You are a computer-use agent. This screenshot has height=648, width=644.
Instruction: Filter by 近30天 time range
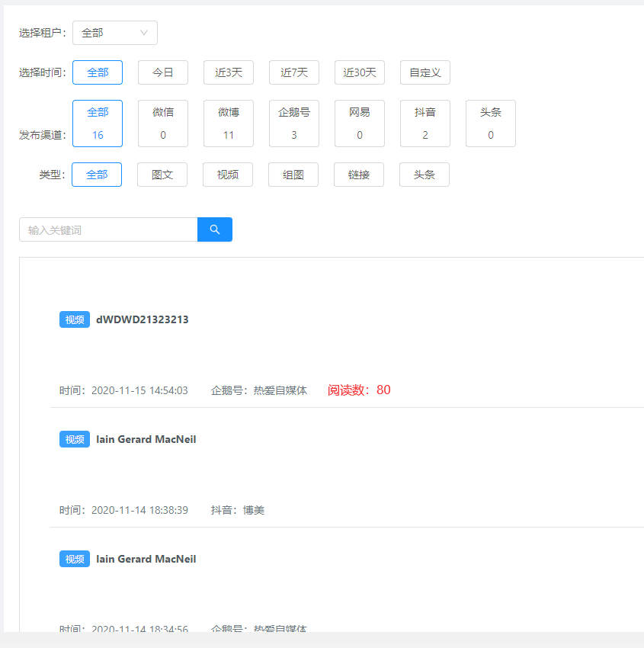(359, 72)
